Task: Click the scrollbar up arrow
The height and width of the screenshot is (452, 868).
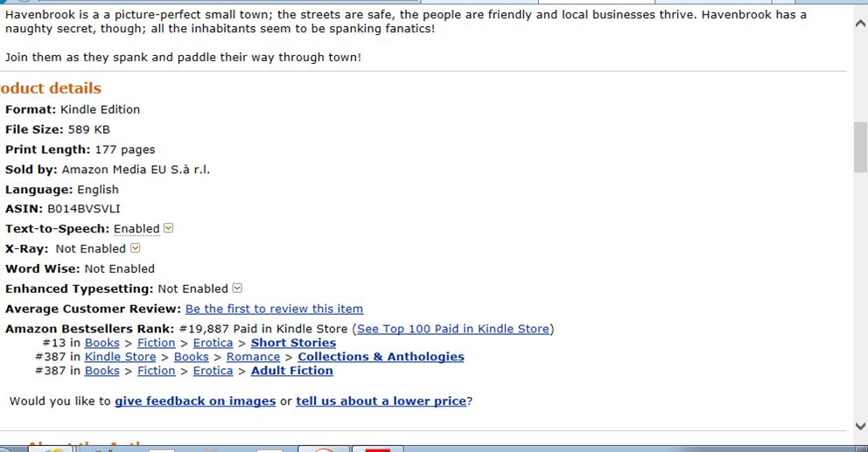Action: (860, 24)
